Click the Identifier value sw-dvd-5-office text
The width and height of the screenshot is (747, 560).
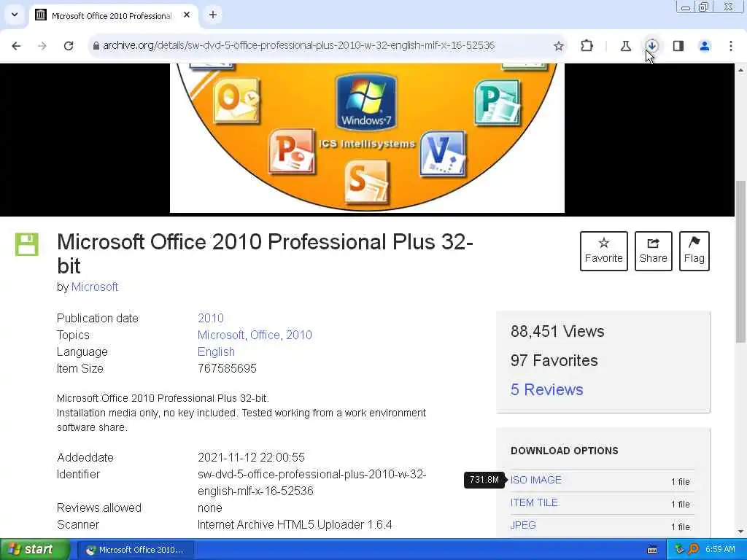tap(312, 483)
